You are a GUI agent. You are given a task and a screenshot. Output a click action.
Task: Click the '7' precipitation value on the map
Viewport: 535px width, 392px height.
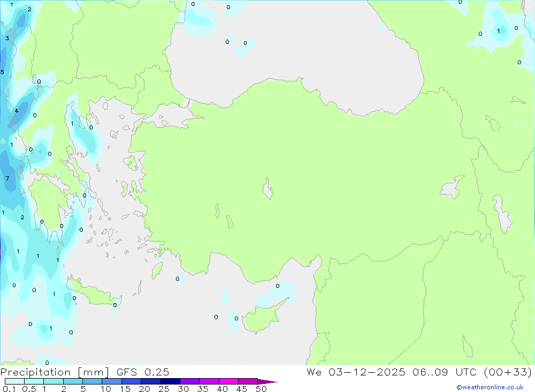[7, 179]
